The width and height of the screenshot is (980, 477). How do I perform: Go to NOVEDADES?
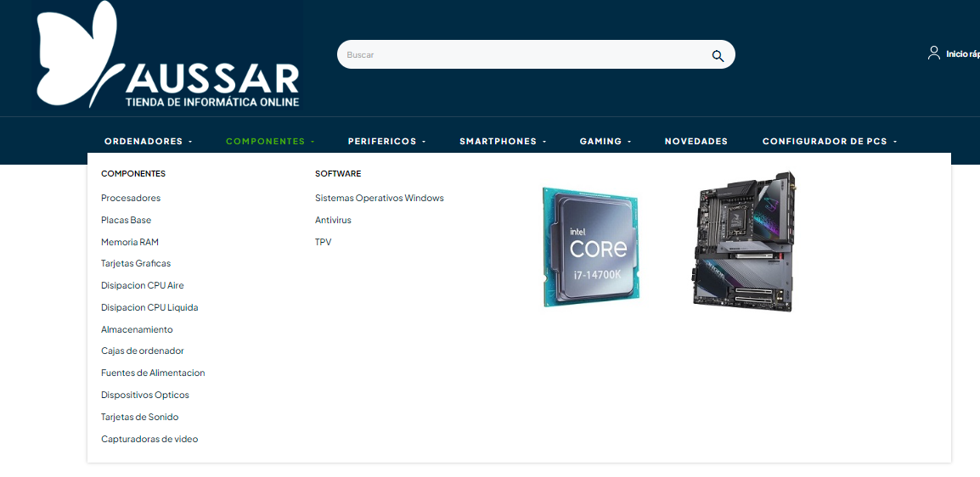click(696, 141)
